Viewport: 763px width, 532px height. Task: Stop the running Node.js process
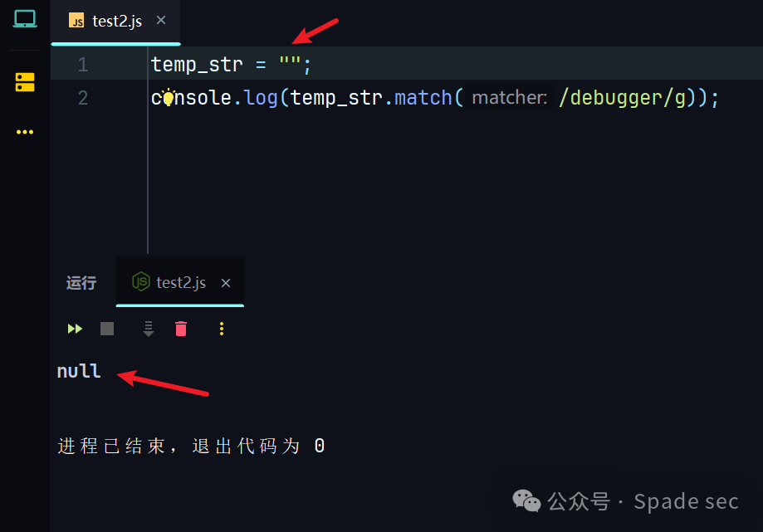click(x=107, y=329)
